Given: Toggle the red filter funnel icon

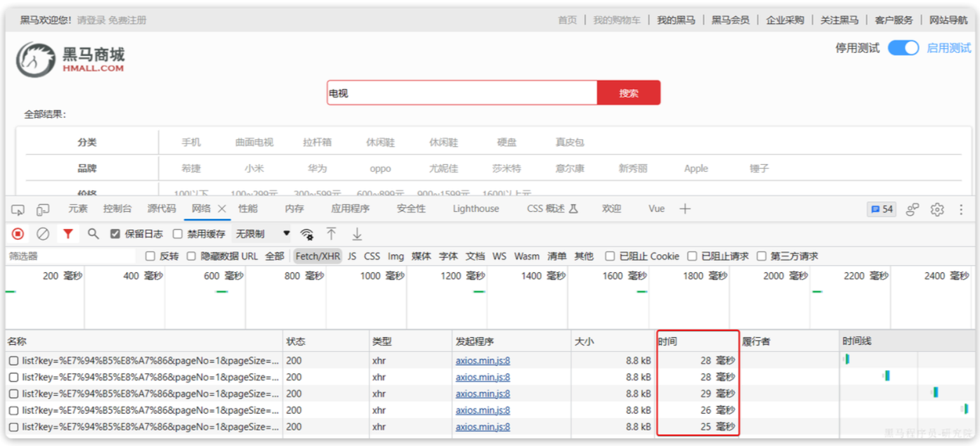Looking at the screenshot, I should 67,234.
